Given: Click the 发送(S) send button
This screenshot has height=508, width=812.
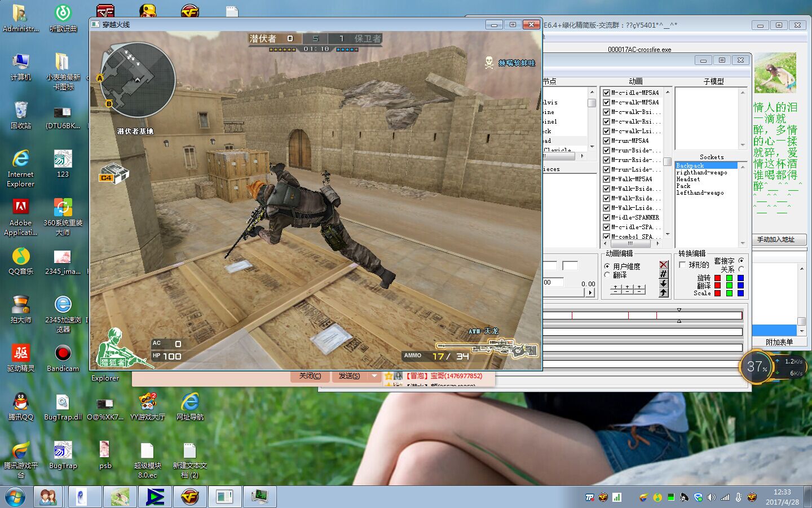Looking at the screenshot, I should (x=349, y=376).
